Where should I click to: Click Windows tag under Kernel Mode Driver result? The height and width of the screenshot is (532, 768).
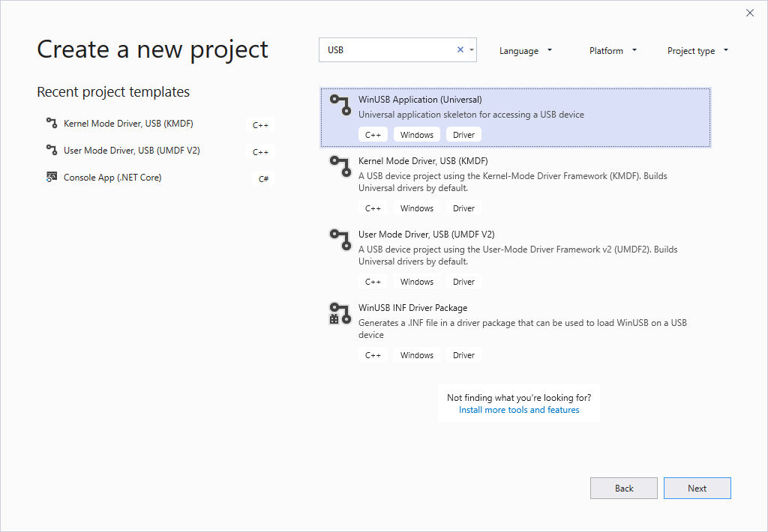point(417,208)
